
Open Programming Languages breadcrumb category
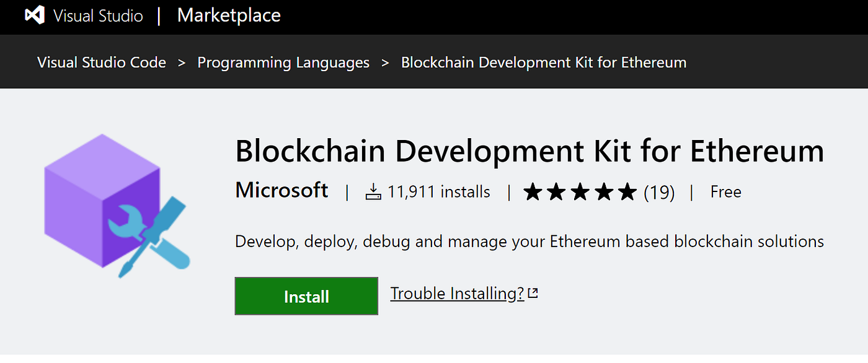point(283,63)
